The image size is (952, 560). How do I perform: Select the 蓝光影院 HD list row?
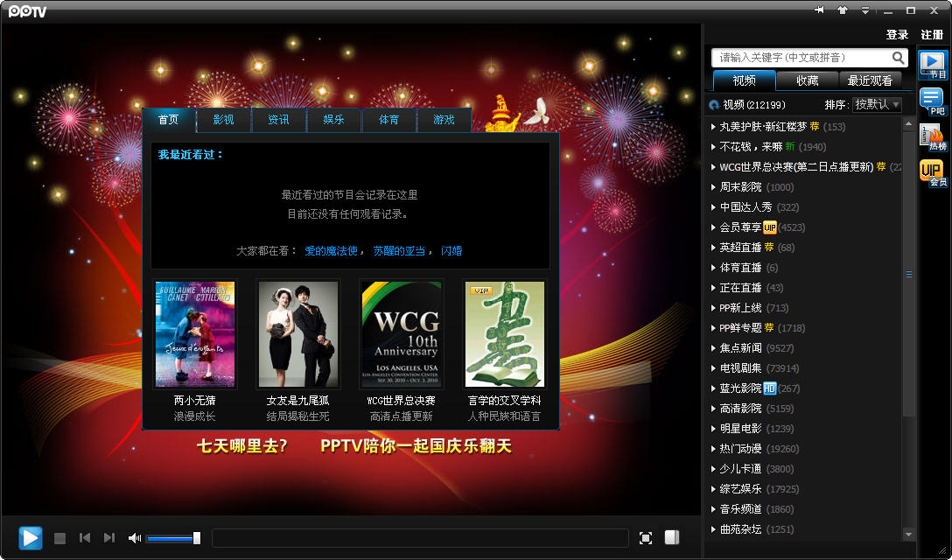point(805,388)
